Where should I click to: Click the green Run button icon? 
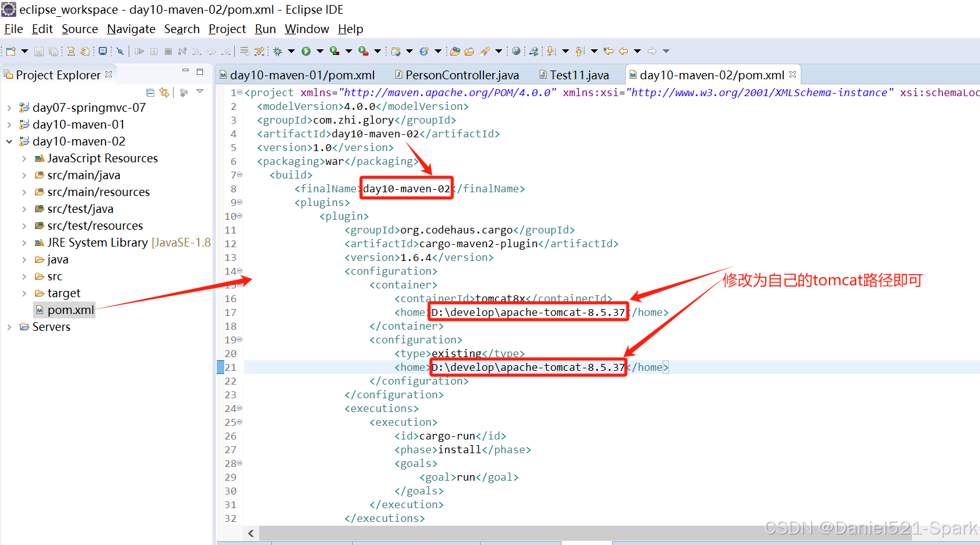[306, 51]
